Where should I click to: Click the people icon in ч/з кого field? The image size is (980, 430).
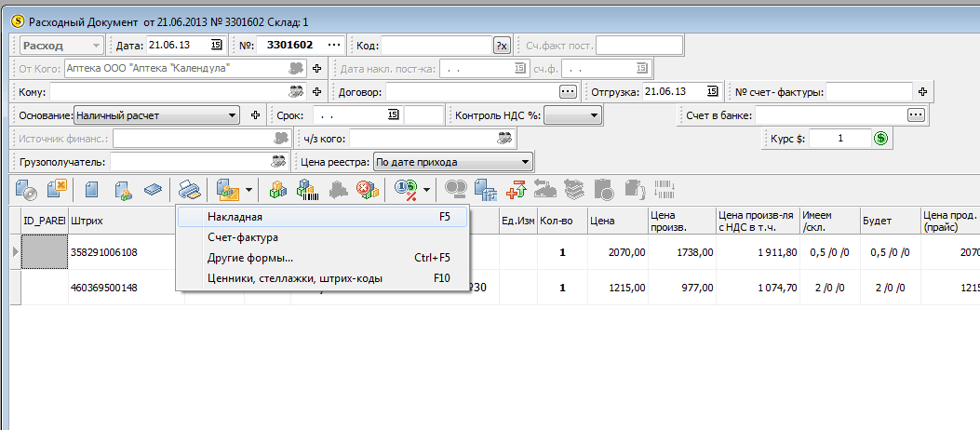[x=504, y=138]
